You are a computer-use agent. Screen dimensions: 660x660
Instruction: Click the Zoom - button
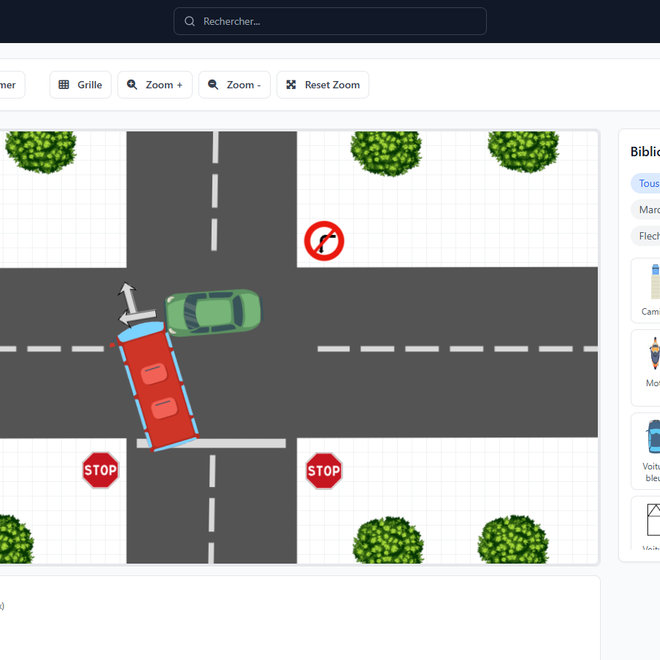234,85
